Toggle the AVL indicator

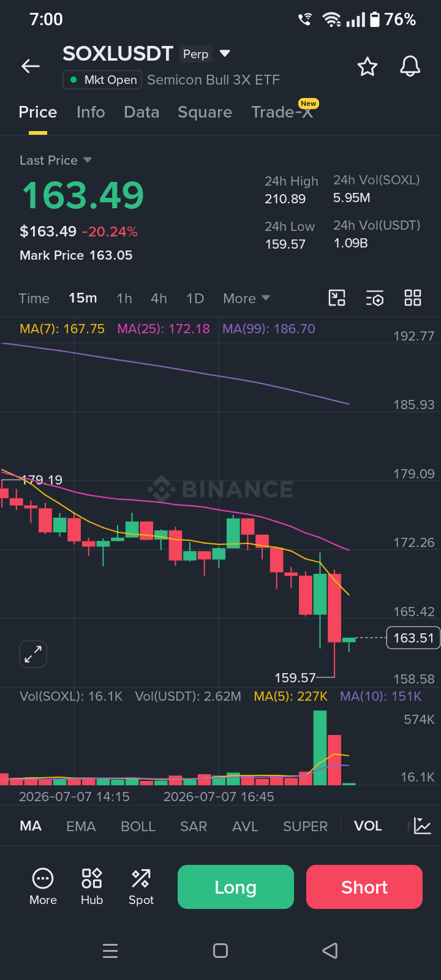coord(245,826)
